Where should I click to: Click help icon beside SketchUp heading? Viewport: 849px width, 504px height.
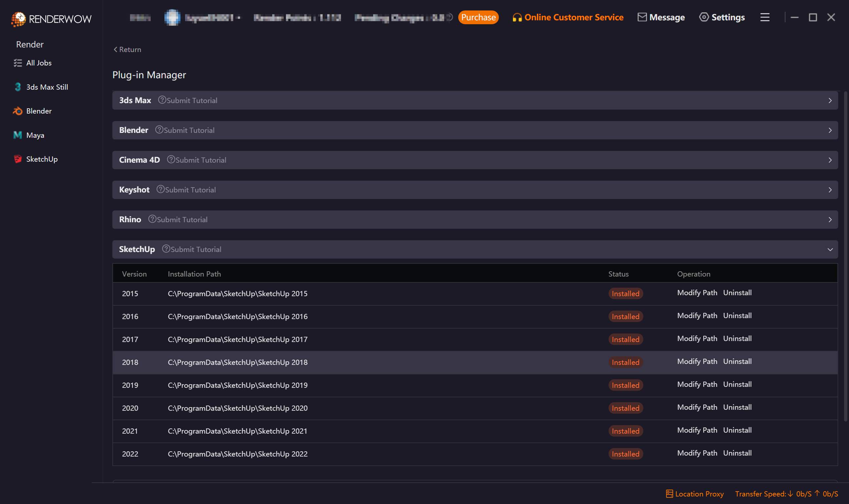pyautogui.click(x=166, y=249)
